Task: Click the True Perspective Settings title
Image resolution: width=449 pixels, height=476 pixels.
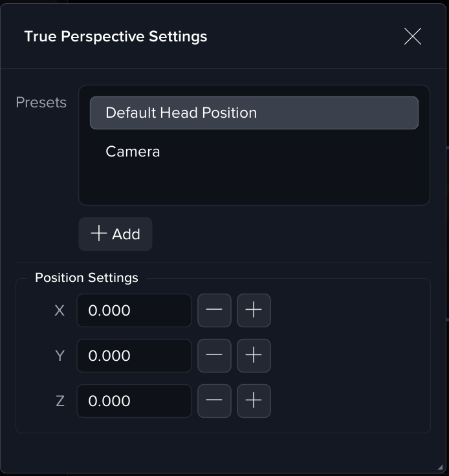Action: click(116, 36)
